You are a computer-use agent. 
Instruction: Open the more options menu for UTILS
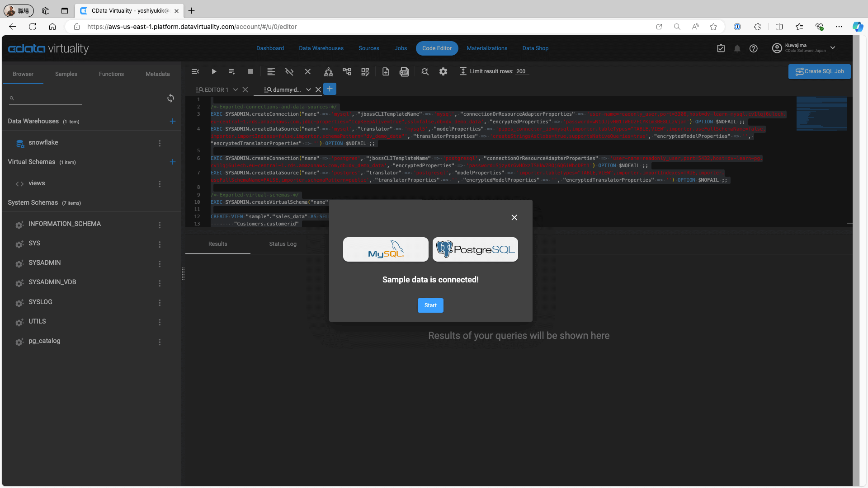point(160,322)
